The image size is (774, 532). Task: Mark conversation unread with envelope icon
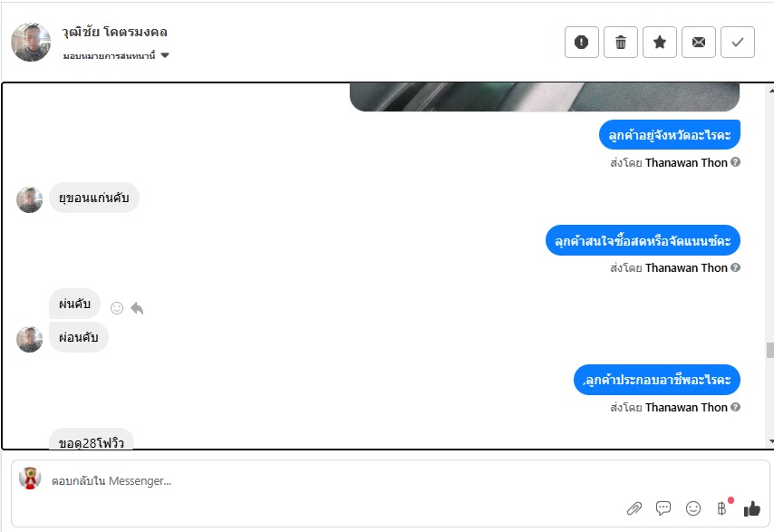(699, 43)
